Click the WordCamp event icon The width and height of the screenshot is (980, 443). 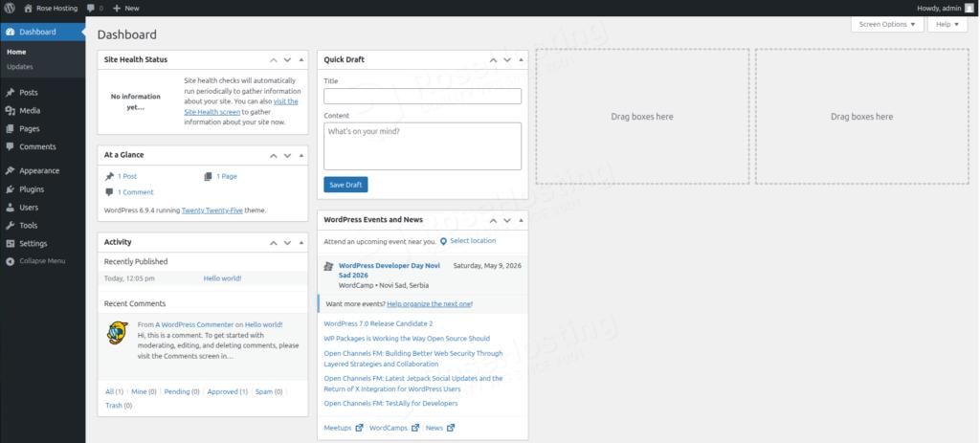328,266
